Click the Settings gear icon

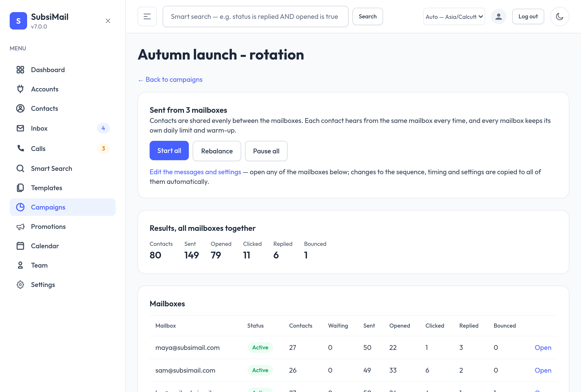[x=20, y=285]
